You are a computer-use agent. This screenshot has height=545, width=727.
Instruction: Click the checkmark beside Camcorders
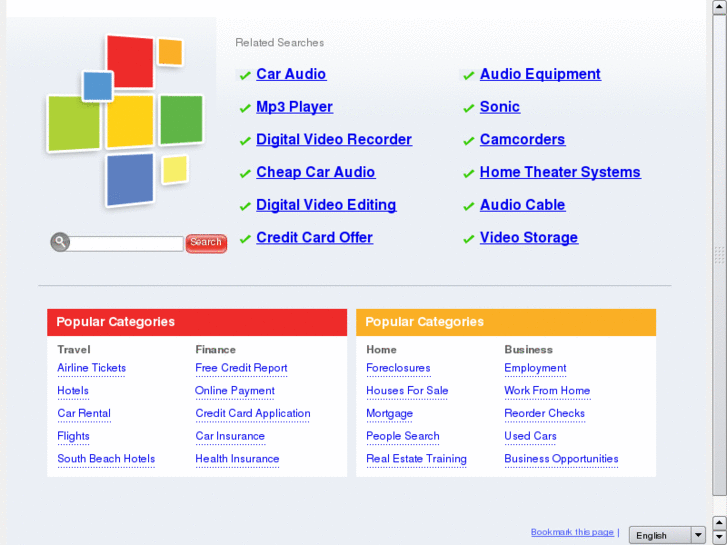(x=469, y=141)
